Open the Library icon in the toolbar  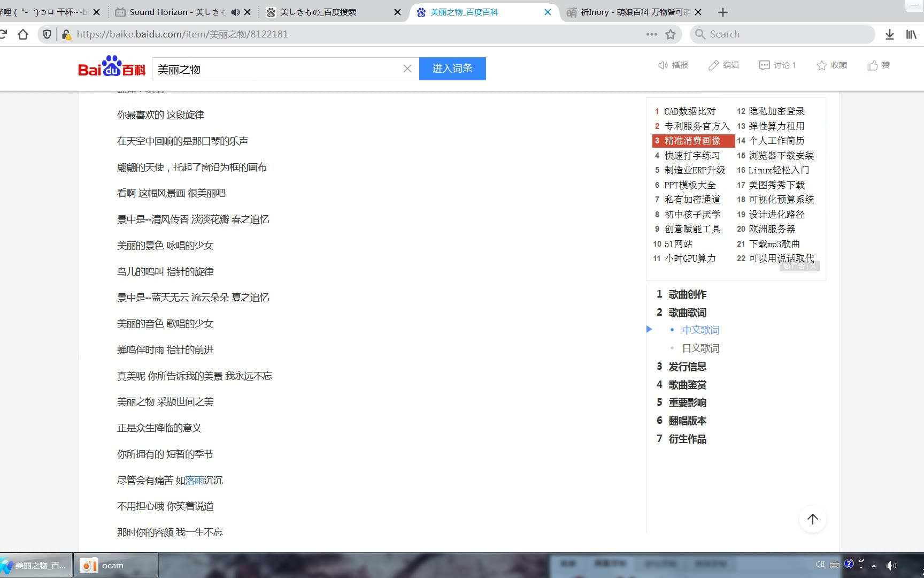point(911,34)
